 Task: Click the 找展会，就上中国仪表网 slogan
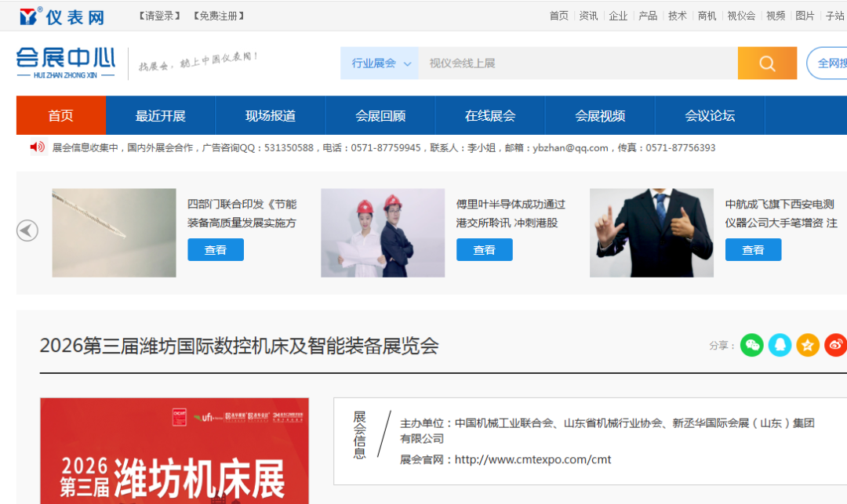198,61
